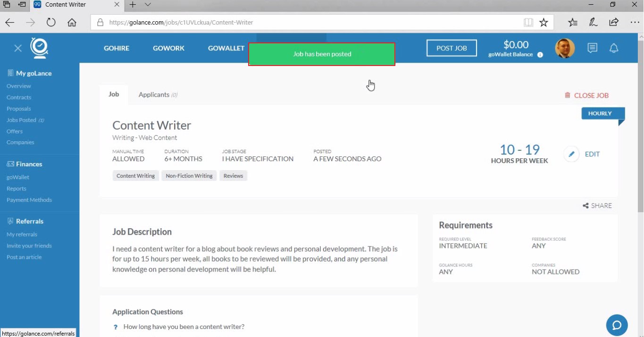Screen dimensions: 644x337
Task: Open goWallet link in Finances
Action: (18, 177)
